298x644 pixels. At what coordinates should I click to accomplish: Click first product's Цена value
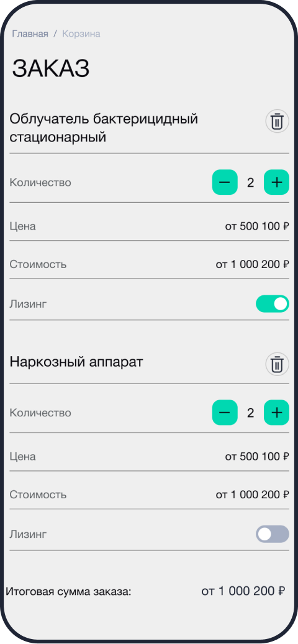click(x=257, y=226)
